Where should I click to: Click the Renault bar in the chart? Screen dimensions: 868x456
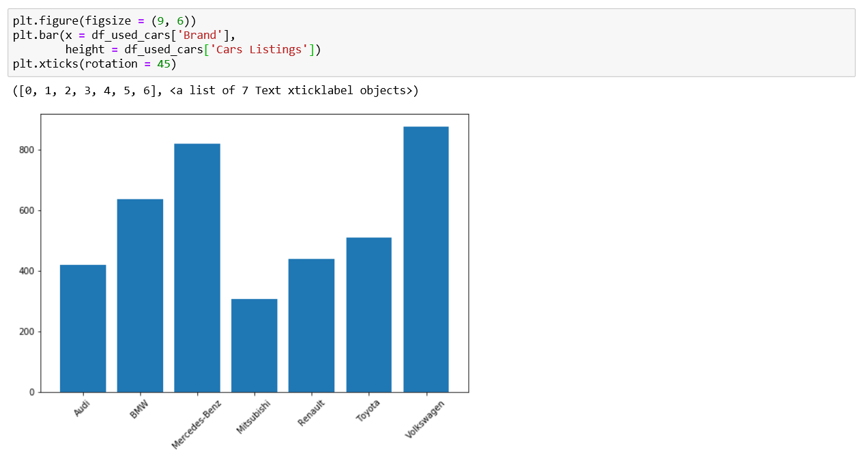311,326
